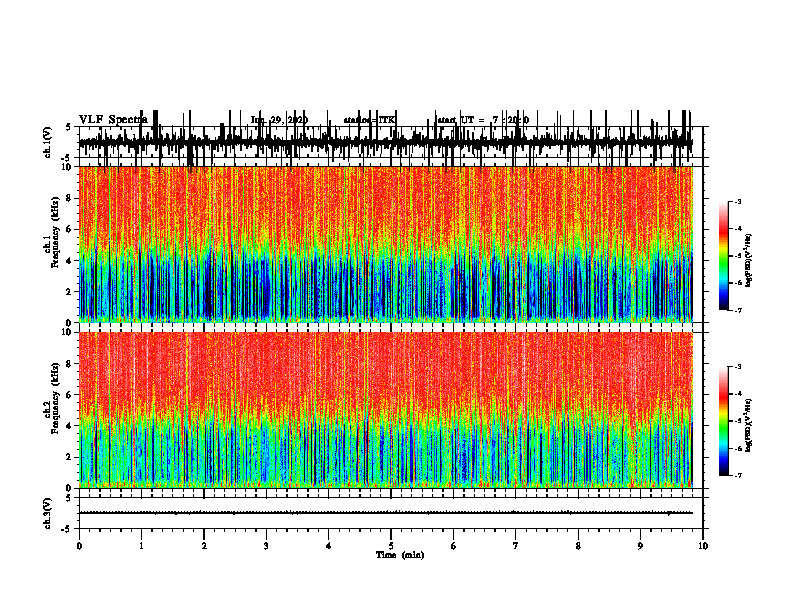Click the -3 tick on ch.2 color bar

coord(738,367)
